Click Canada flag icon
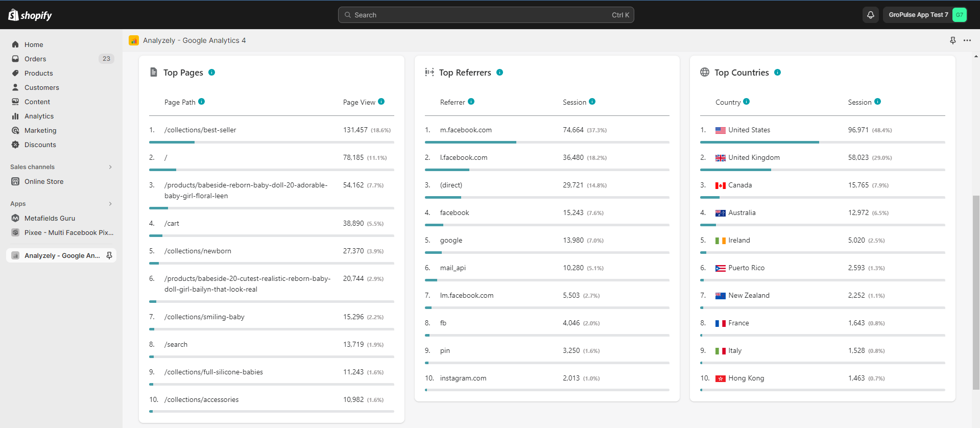Image resolution: width=980 pixels, height=428 pixels. click(x=721, y=185)
